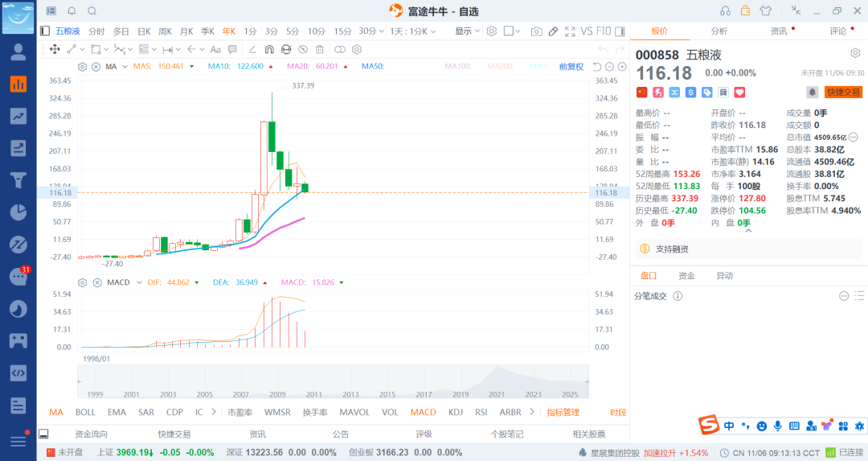The height and width of the screenshot is (461, 868).
Task: Zoom out chart with the minus button
Action: 609,67
